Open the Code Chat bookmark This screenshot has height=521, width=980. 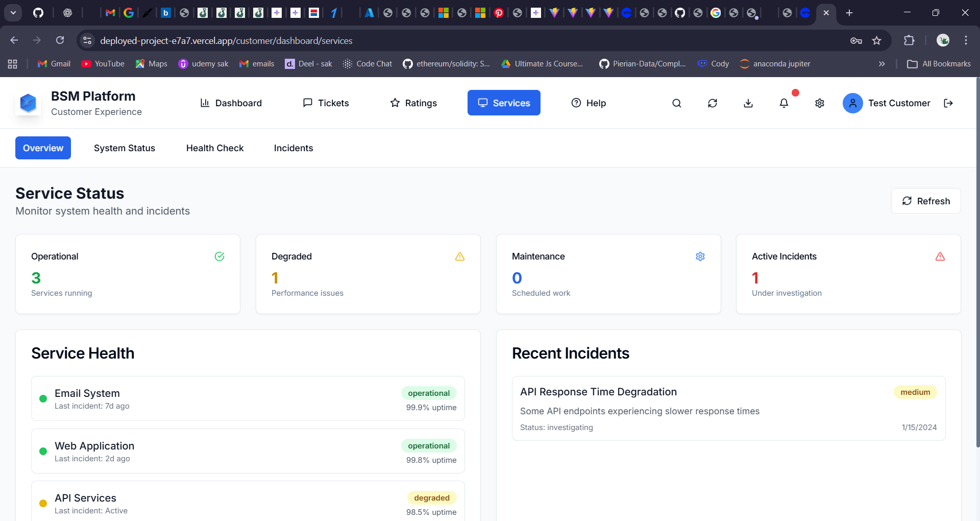pos(367,64)
